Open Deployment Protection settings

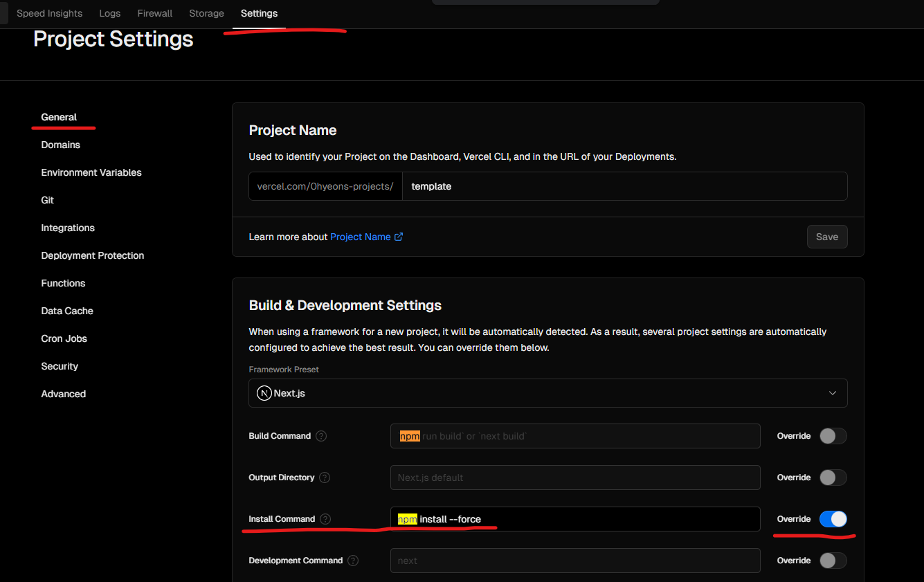coord(93,255)
